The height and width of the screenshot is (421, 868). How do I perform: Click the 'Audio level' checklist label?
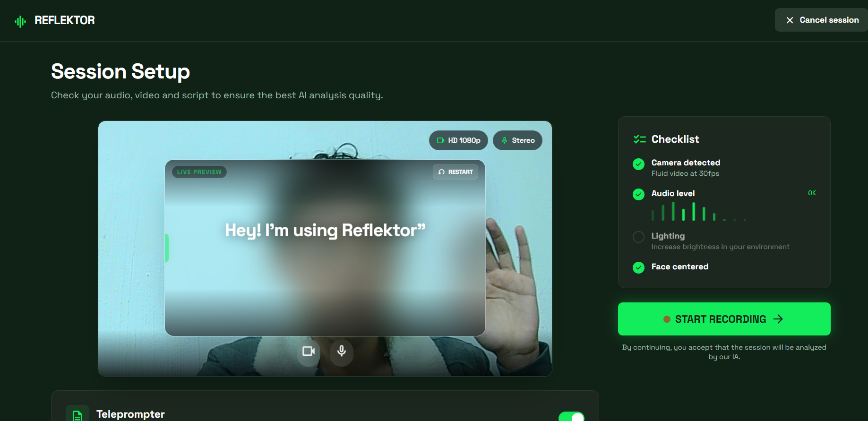click(673, 193)
